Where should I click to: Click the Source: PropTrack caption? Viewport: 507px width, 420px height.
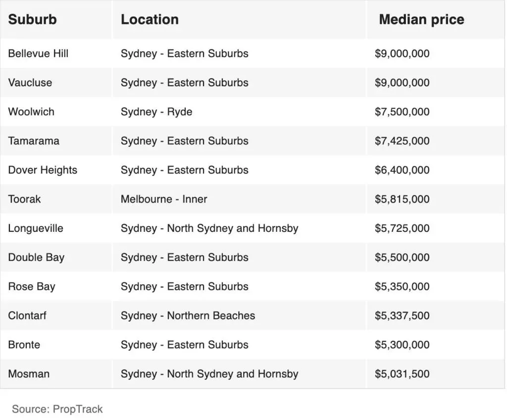(57, 409)
